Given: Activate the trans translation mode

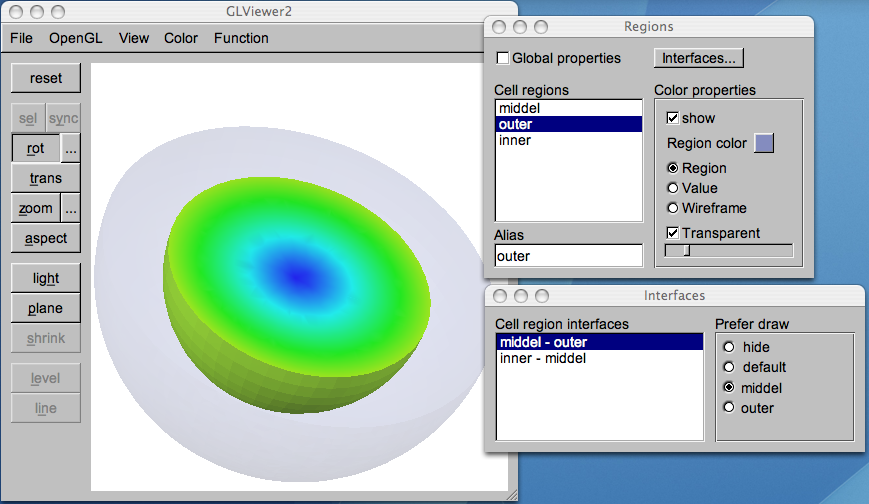Looking at the screenshot, I should click(45, 179).
